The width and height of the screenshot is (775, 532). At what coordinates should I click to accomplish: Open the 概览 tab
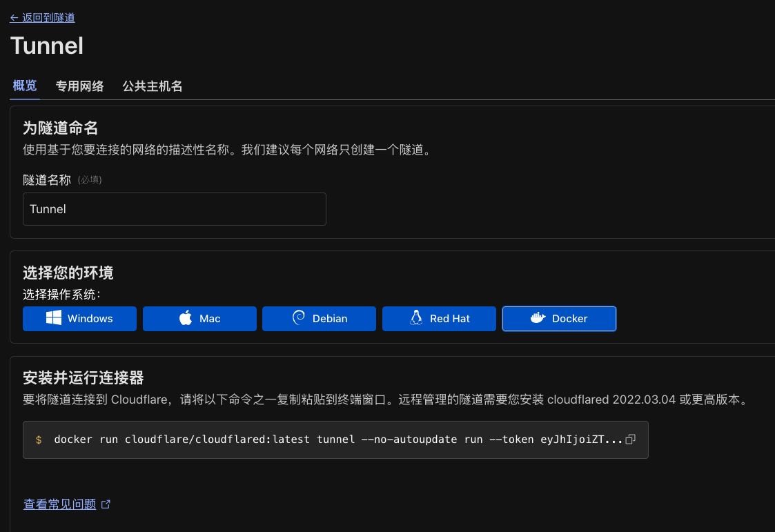click(x=25, y=86)
